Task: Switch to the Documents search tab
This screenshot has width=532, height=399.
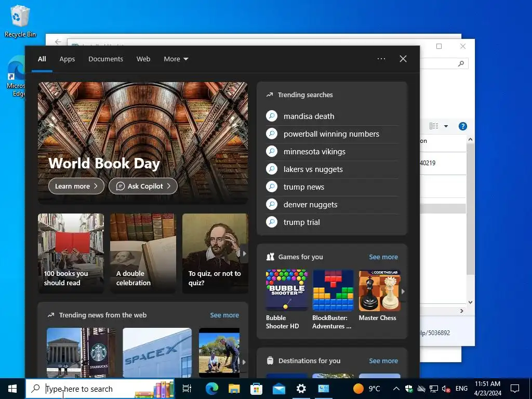Action: 106,59
